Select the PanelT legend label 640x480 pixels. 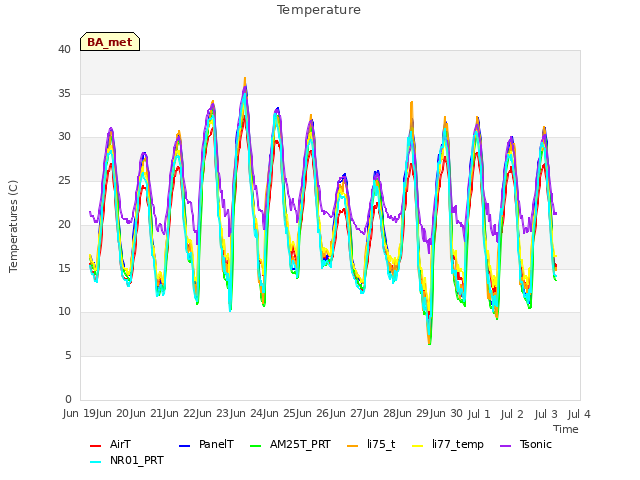(216, 444)
